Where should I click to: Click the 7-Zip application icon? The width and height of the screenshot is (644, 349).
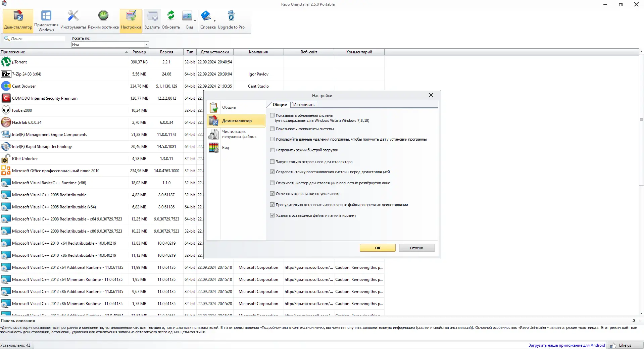(x=6, y=74)
